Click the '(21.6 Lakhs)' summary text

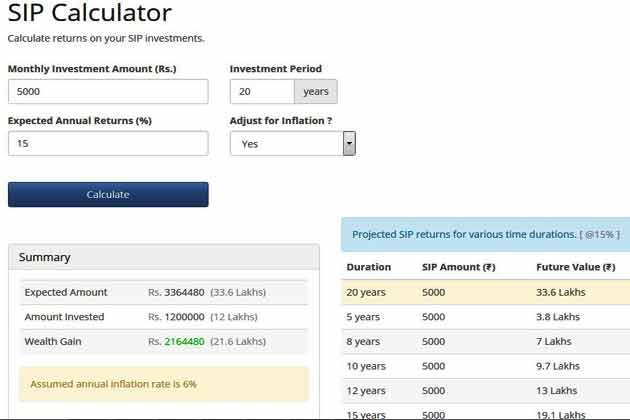pos(238,342)
